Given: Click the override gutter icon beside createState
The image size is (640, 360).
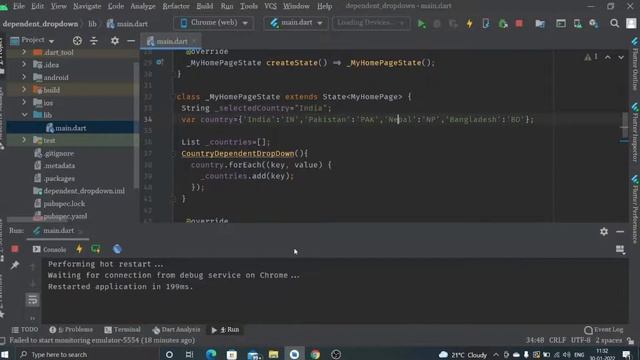Looking at the screenshot, I should pyautogui.click(x=160, y=62).
